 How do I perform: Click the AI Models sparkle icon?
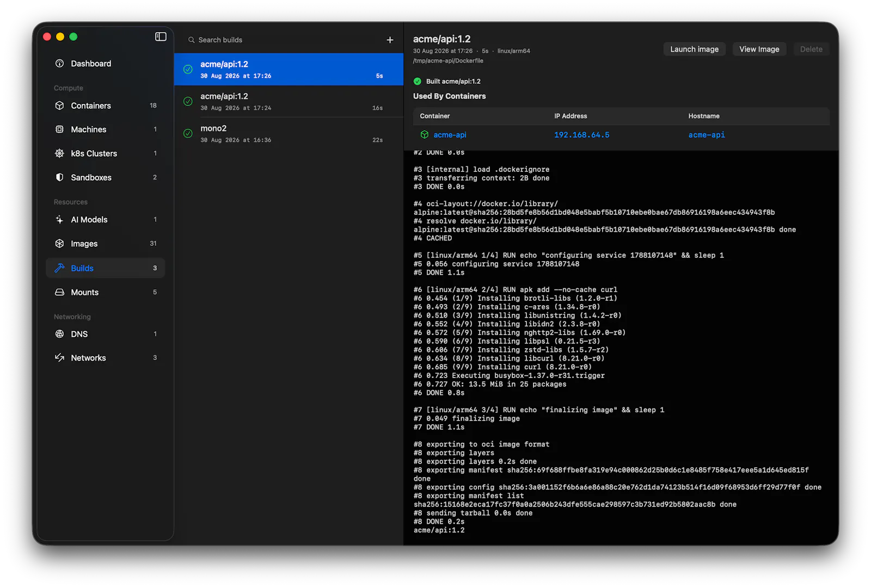click(x=60, y=220)
